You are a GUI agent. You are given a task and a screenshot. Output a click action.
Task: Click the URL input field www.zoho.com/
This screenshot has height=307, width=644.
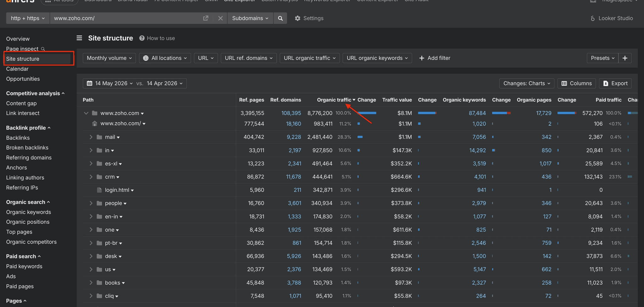[x=126, y=18]
